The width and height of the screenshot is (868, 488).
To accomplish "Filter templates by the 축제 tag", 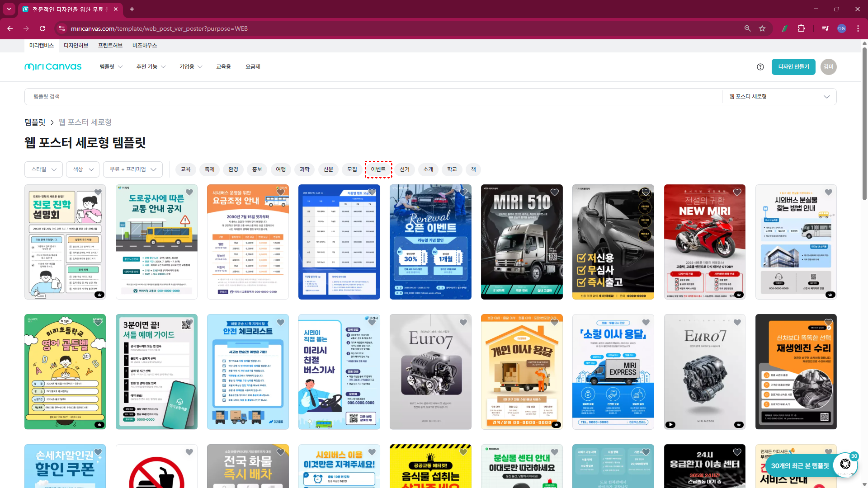I will tap(209, 169).
